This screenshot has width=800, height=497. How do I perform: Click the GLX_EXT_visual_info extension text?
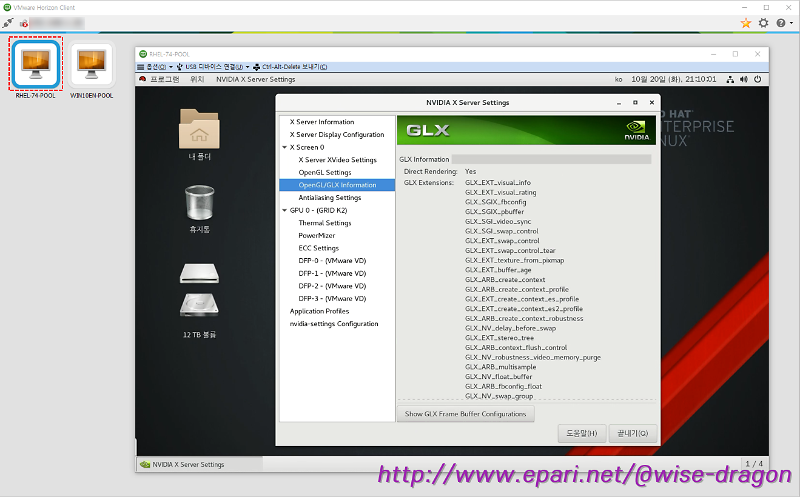coord(498,183)
